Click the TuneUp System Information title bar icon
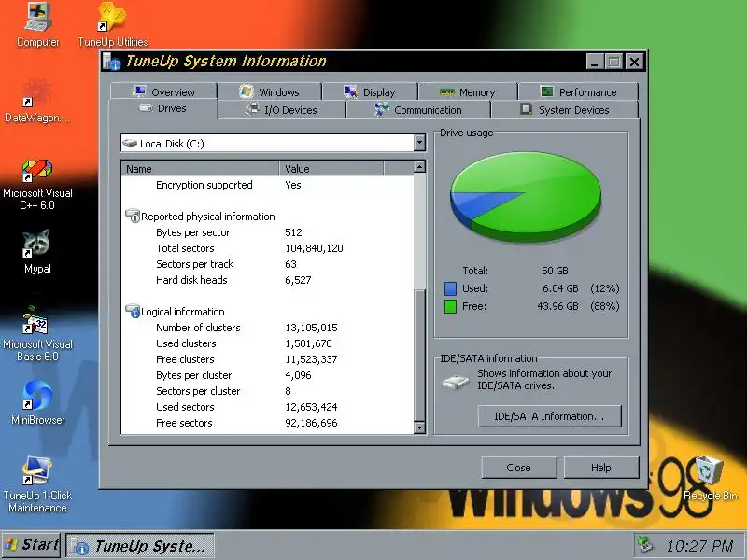This screenshot has height=560, width=747. click(x=112, y=62)
